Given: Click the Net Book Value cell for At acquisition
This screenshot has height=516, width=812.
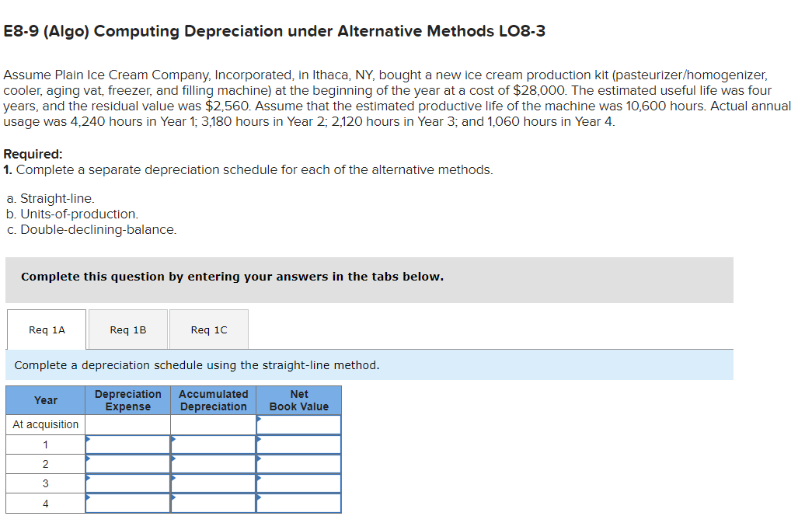Looking at the screenshot, I should pyautogui.click(x=299, y=424).
